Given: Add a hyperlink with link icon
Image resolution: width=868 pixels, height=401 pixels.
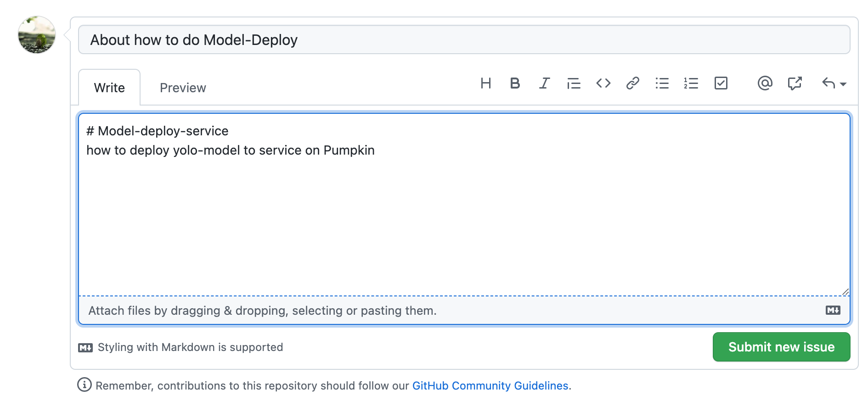Looking at the screenshot, I should [x=632, y=83].
